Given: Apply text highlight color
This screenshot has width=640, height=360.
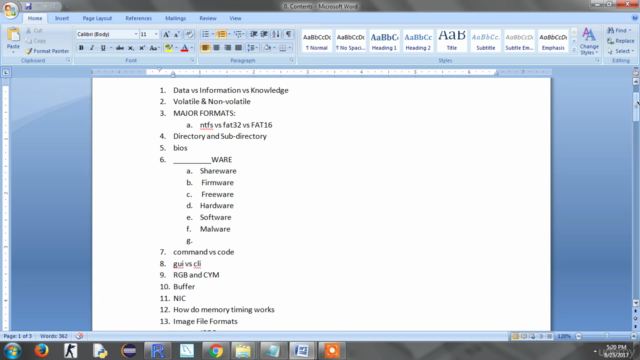Looking at the screenshot, I should [169, 48].
